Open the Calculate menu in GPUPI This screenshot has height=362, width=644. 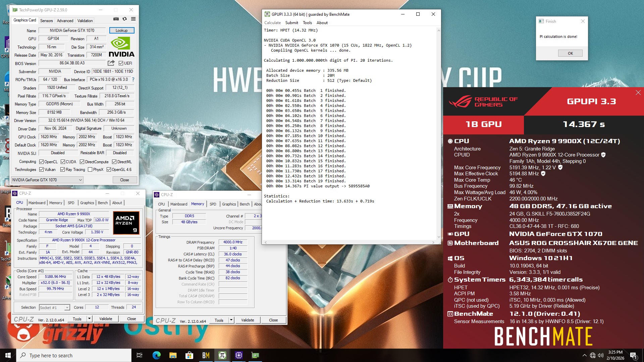[x=272, y=23]
